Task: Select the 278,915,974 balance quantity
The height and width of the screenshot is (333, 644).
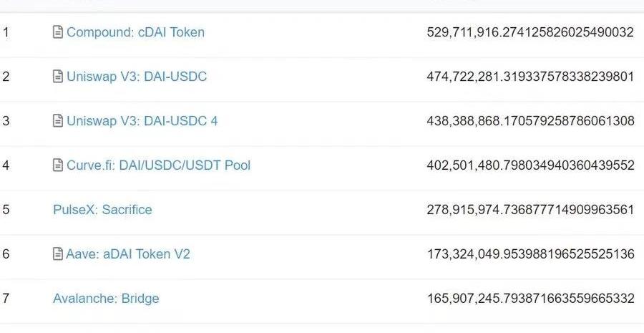Action: [x=531, y=210]
